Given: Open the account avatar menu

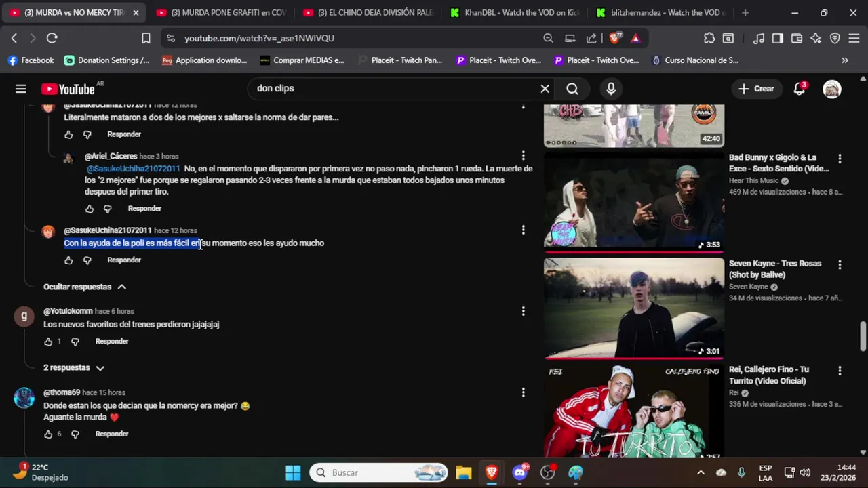Looking at the screenshot, I should coord(832,89).
